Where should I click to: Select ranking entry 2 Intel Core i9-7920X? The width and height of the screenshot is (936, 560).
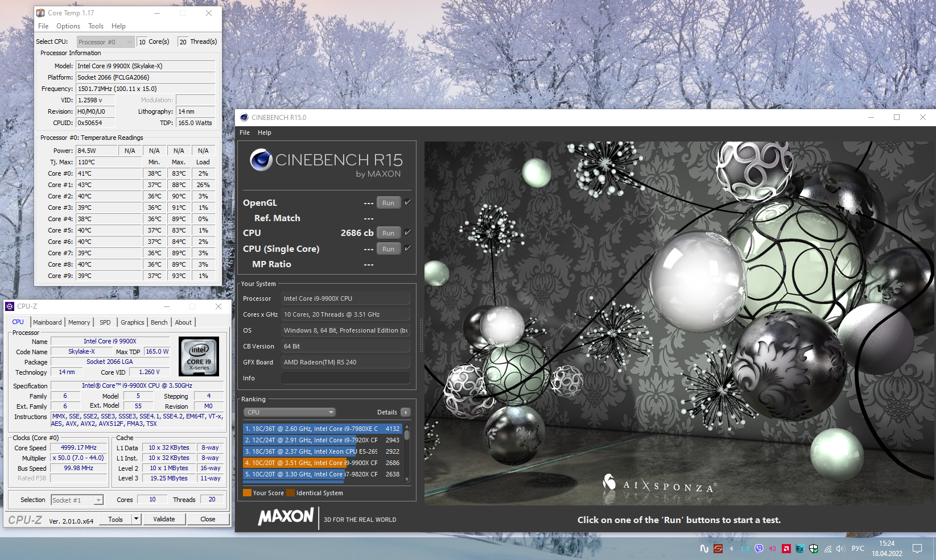click(x=323, y=440)
